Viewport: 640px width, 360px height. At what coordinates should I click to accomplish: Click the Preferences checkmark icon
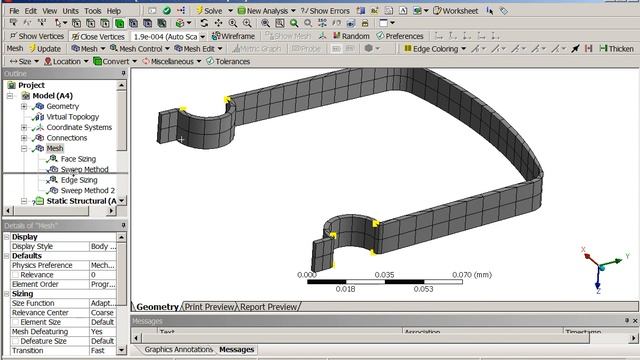[x=380, y=36]
